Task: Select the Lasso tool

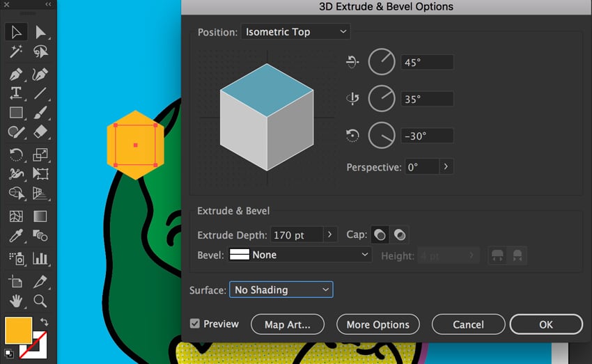Action: 40,52
